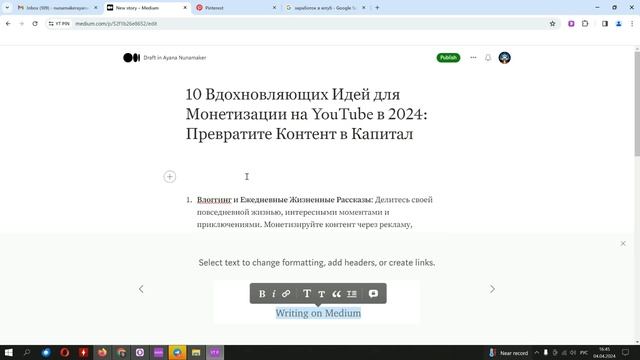Add a private note with the comment icon
Viewport: 640px width, 360px height.
[373, 293]
